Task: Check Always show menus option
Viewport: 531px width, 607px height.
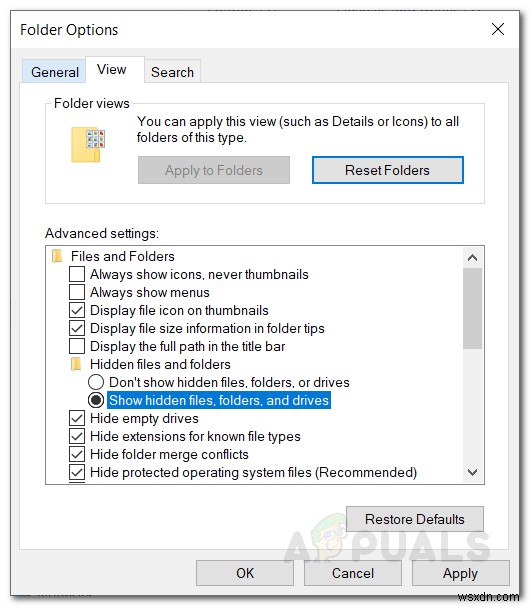Action: click(x=77, y=292)
